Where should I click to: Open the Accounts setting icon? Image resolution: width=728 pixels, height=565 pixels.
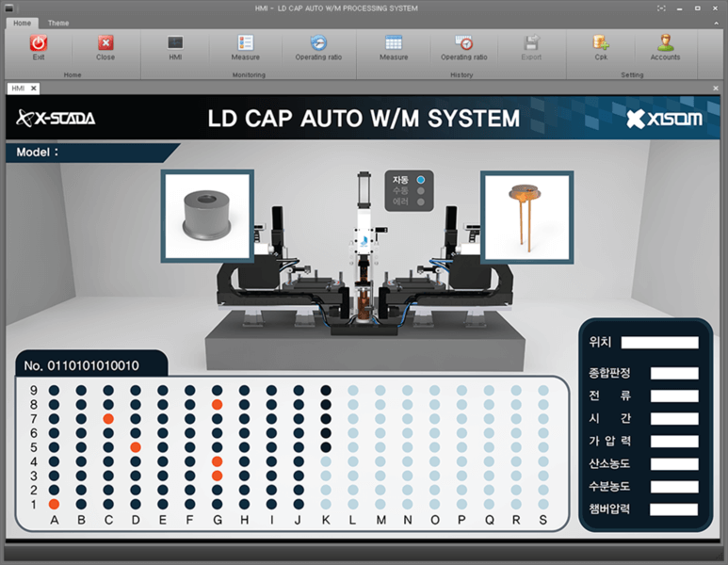point(665,43)
